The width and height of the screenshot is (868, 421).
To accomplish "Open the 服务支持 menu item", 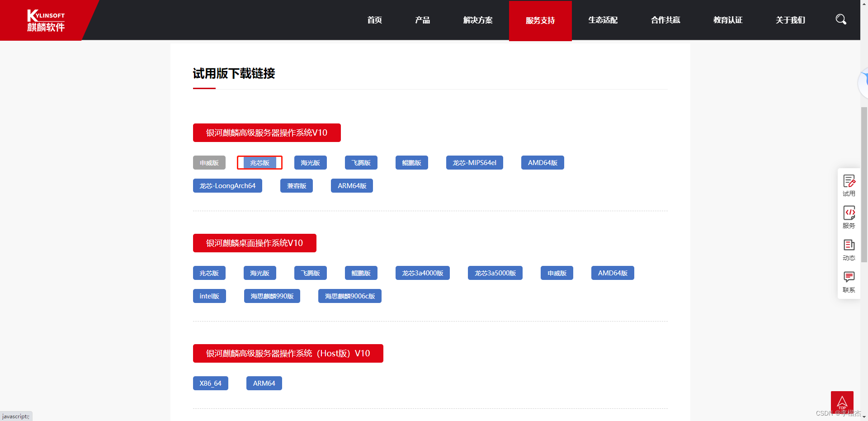I will [x=540, y=20].
